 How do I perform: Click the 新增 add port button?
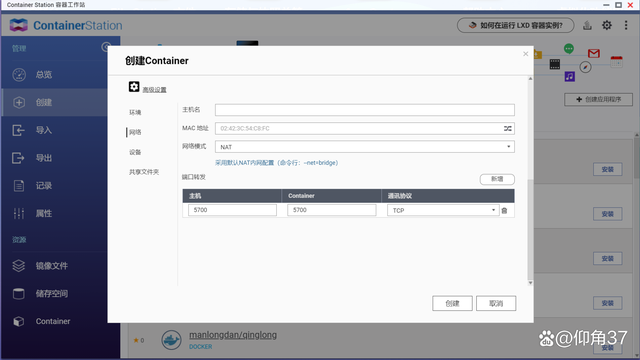click(497, 179)
